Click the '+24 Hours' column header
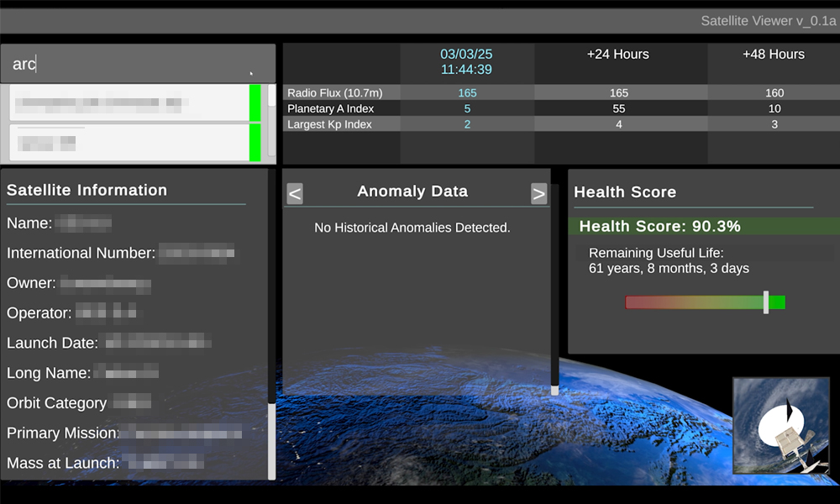 [x=617, y=54]
